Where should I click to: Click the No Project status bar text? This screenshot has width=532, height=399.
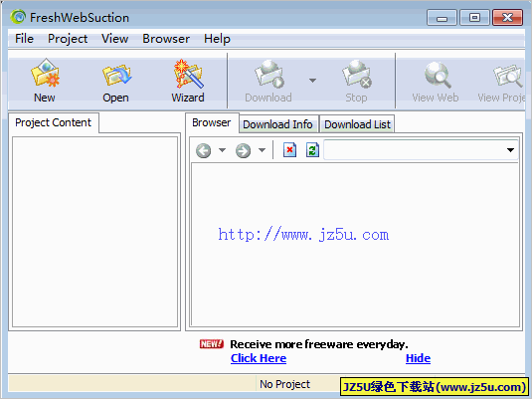pos(284,384)
